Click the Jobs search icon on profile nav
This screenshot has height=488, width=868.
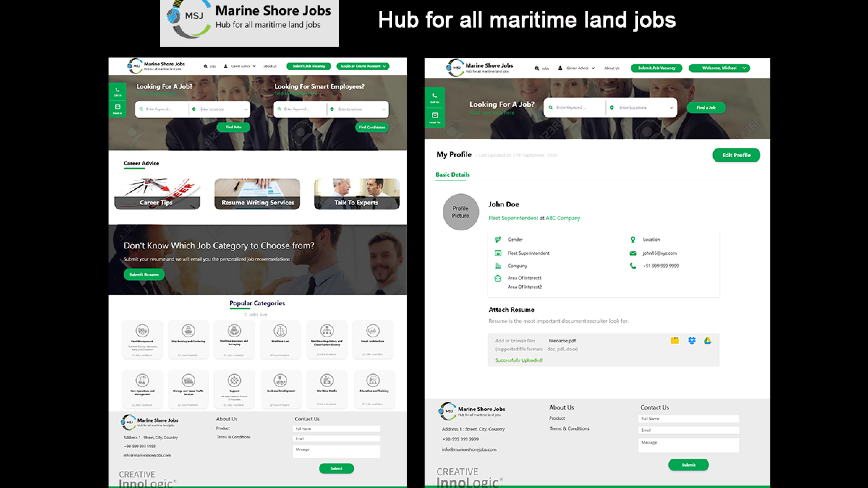[537, 68]
